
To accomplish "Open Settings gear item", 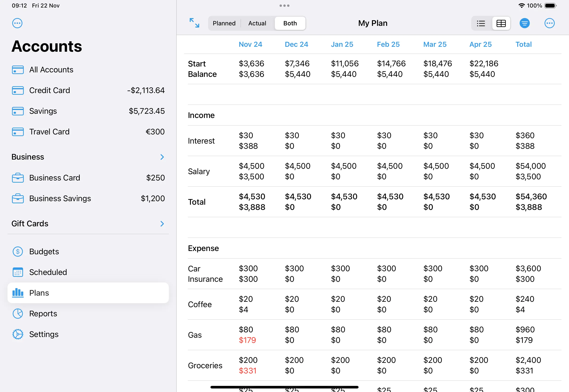I will click(x=44, y=334).
